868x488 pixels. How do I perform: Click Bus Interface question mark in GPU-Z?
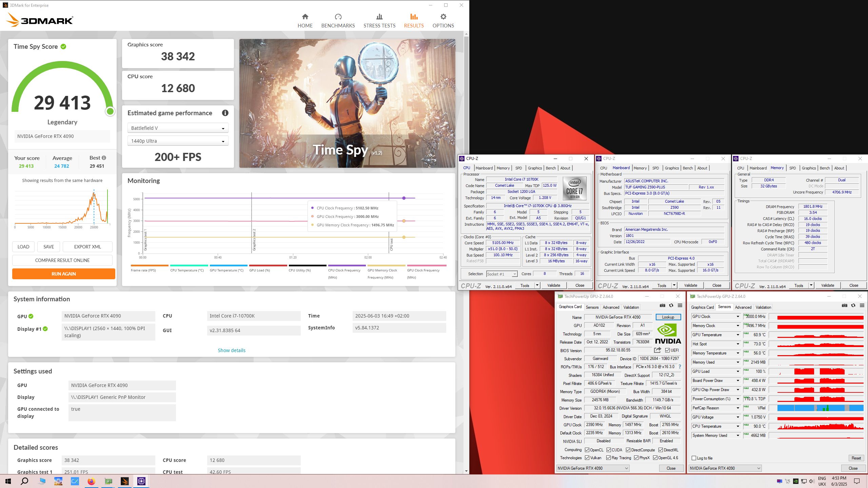click(x=680, y=367)
